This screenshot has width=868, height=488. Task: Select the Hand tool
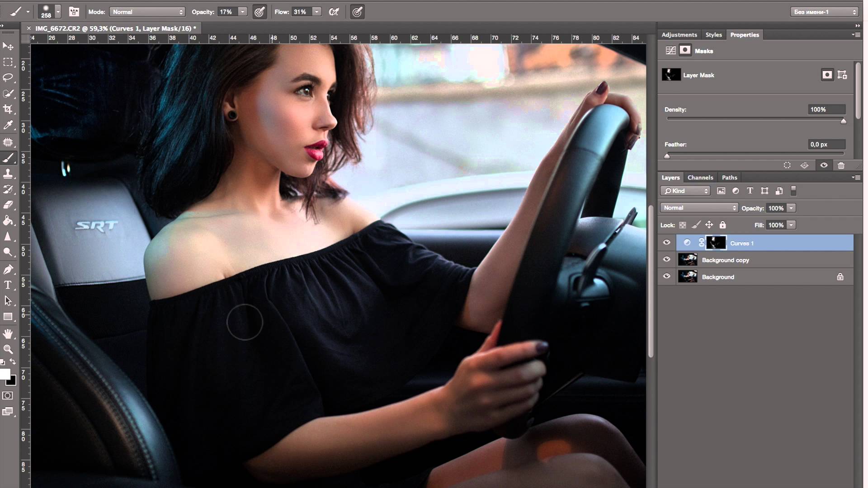(8, 333)
